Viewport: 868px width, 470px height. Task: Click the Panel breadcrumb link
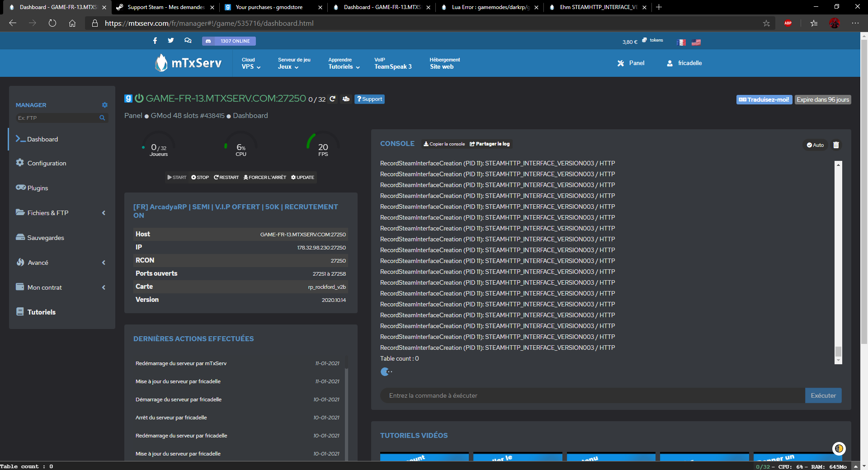pos(133,116)
